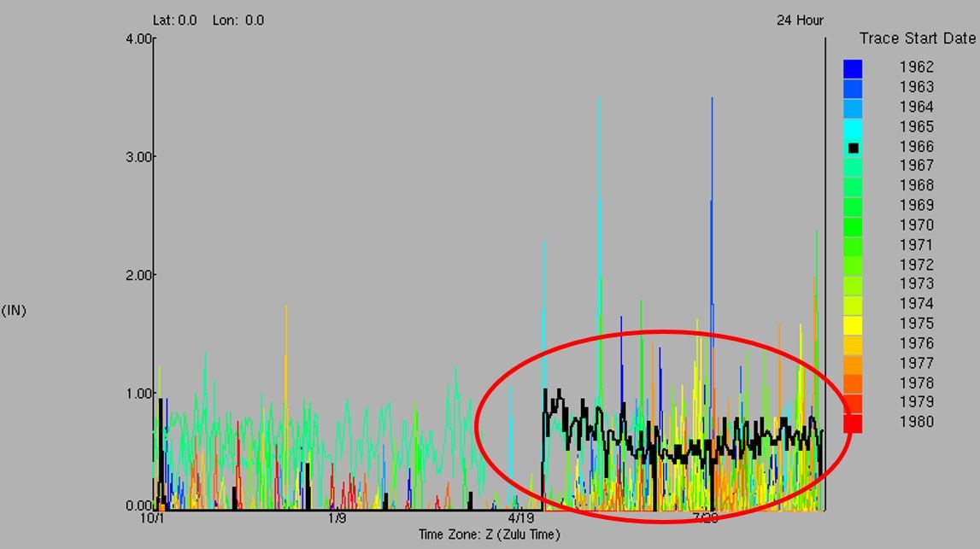Click the 2.00 y-axis value

coord(138,276)
